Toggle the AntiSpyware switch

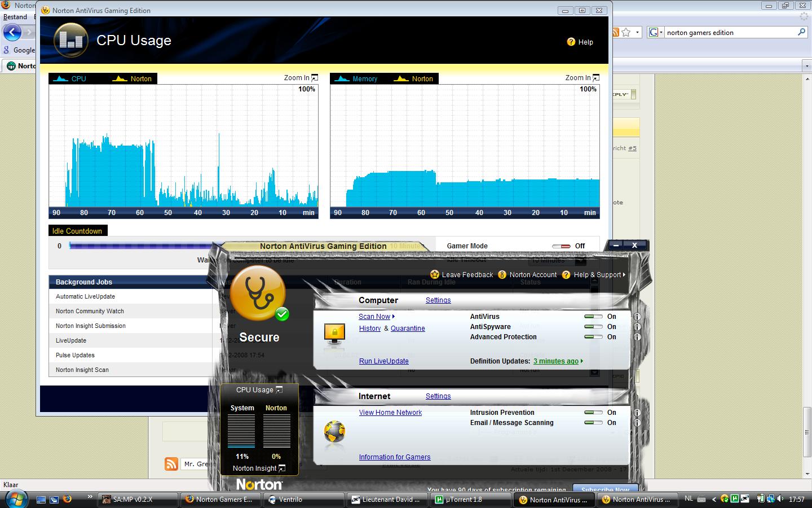pos(593,327)
